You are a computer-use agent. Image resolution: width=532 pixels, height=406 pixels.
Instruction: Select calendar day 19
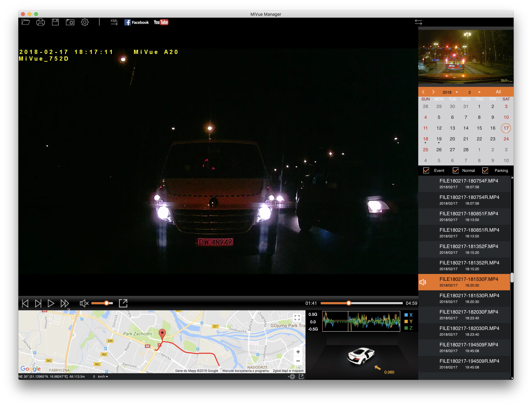[439, 139]
